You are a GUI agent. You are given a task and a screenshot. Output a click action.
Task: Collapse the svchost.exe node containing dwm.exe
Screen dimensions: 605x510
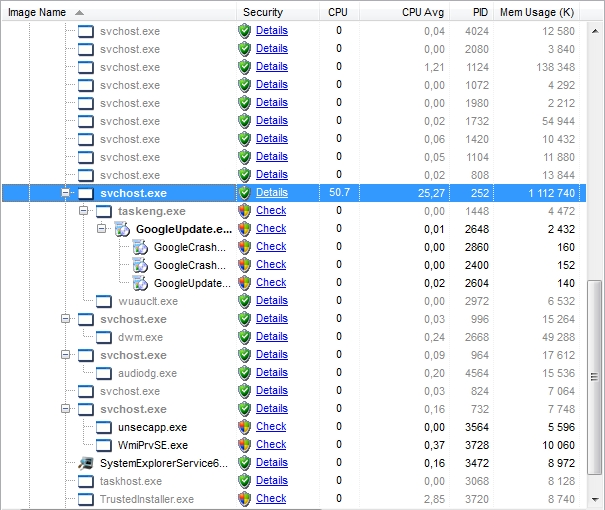point(66,319)
